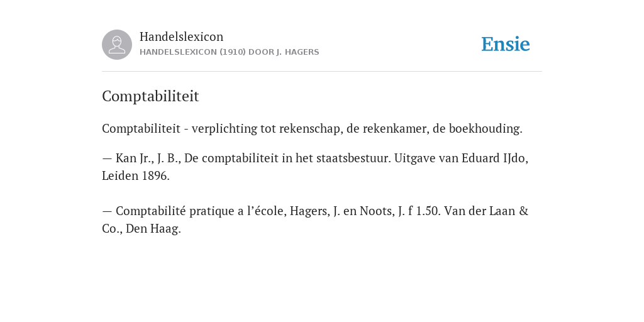Select the 'Comptabiliteit' article heading

coord(150,96)
